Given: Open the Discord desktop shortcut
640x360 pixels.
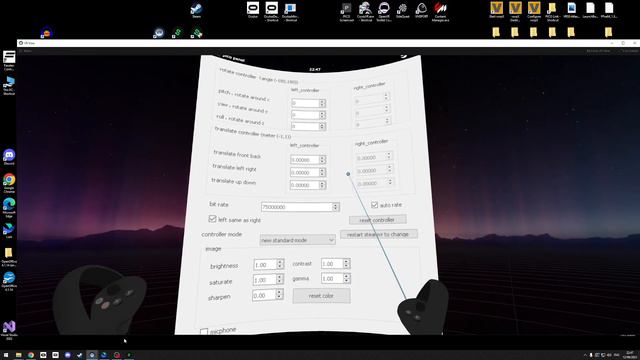Looking at the screenshot, I should pyautogui.click(x=9, y=157).
